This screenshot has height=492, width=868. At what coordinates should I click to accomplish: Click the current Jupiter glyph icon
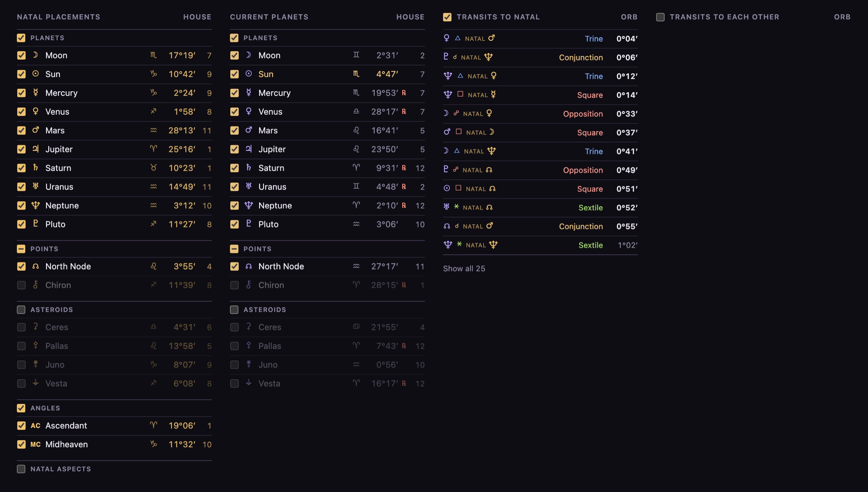pyautogui.click(x=248, y=149)
